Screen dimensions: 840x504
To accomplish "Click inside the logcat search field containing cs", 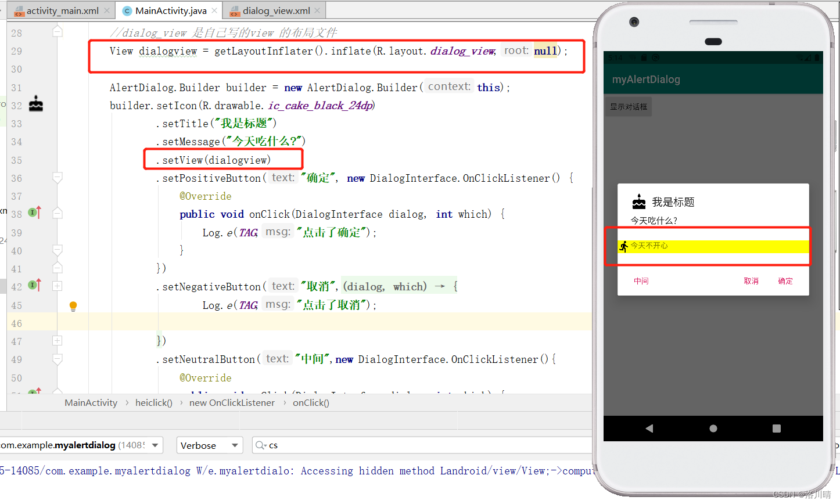I will [349, 445].
